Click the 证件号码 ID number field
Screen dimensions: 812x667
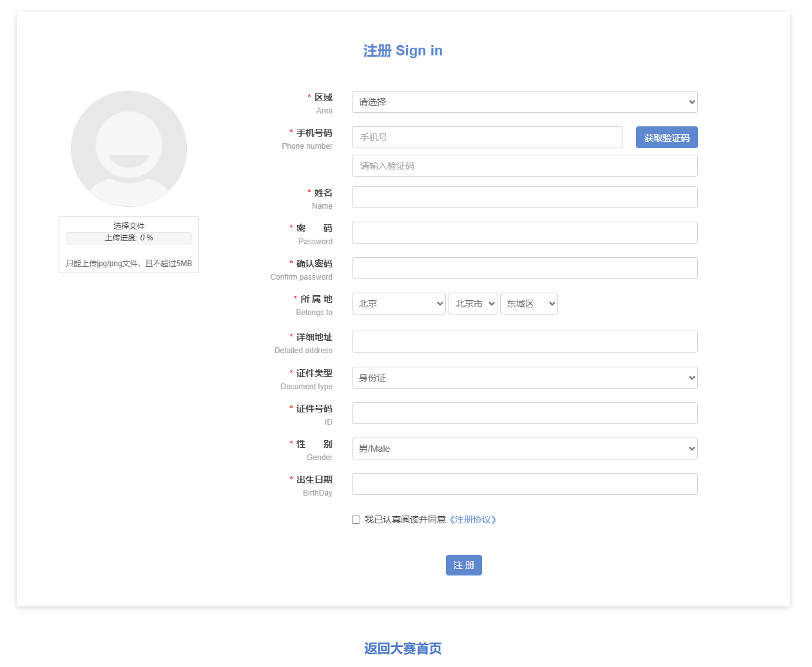[524, 413]
